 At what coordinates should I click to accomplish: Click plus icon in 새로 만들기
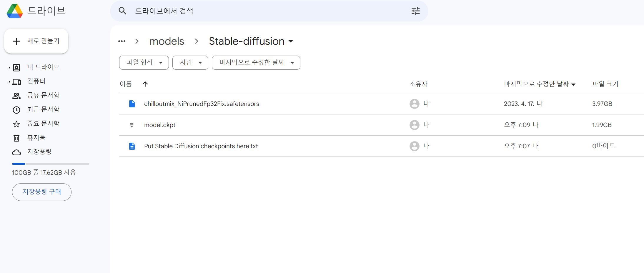click(x=16, y=41)
